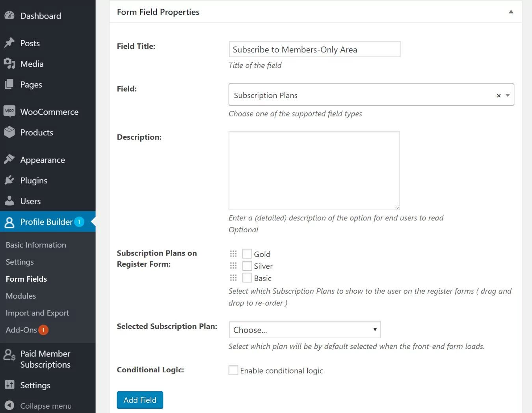532x413 pixels.
Task: Open Add-Ons submenu
Action: pos(21,329)
